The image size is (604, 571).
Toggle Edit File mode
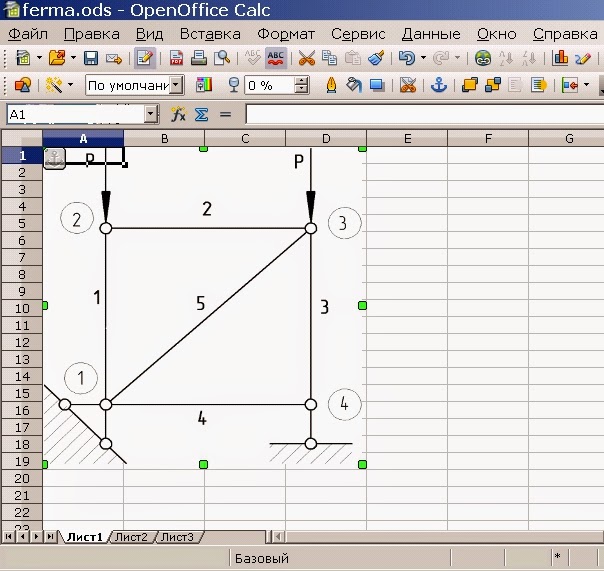(x=145, y=58)
